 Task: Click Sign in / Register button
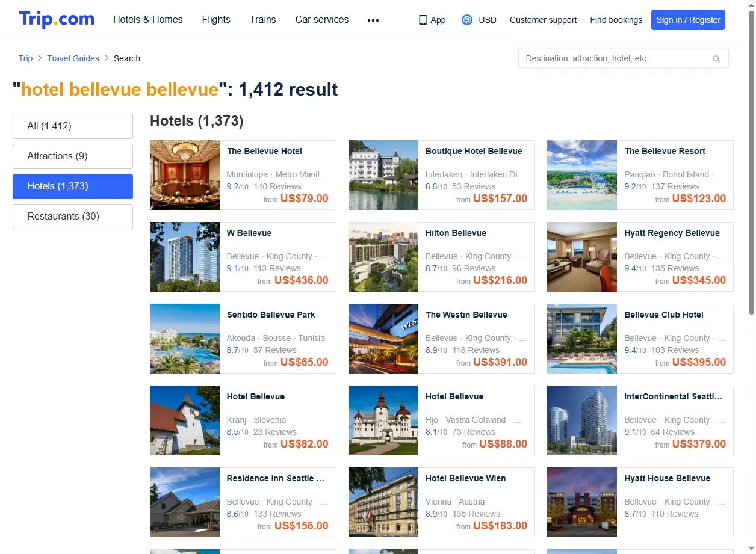point(688,20)
